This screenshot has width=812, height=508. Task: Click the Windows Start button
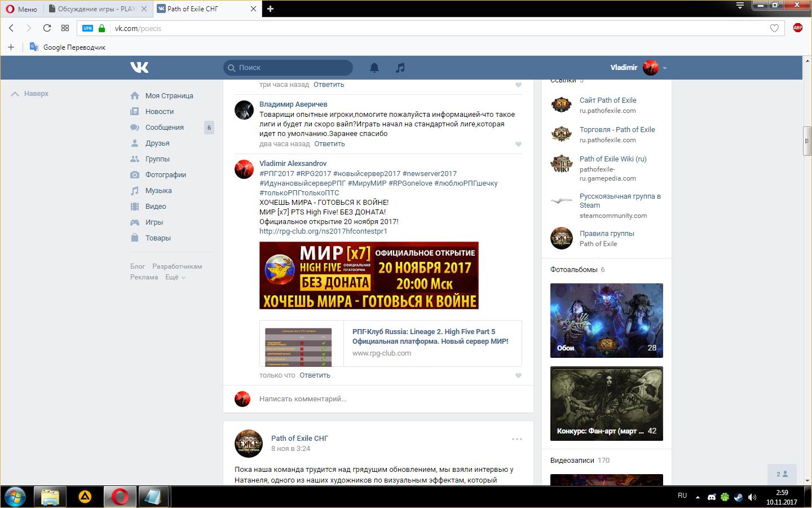click(x=15, y=497)
